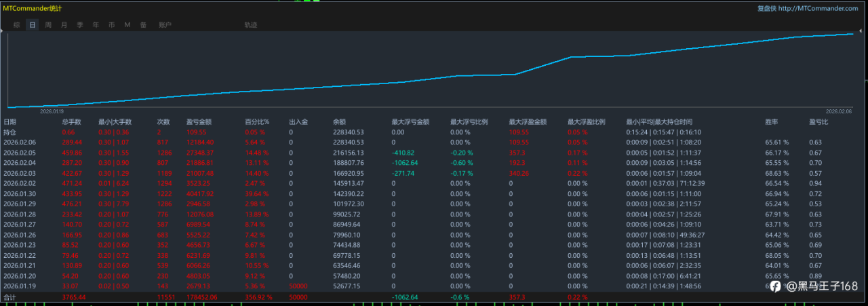Select the 2026.01.22 date row
Image resolution: width=868 pixels, height=306 pixels.
click(x=20, y=255)
